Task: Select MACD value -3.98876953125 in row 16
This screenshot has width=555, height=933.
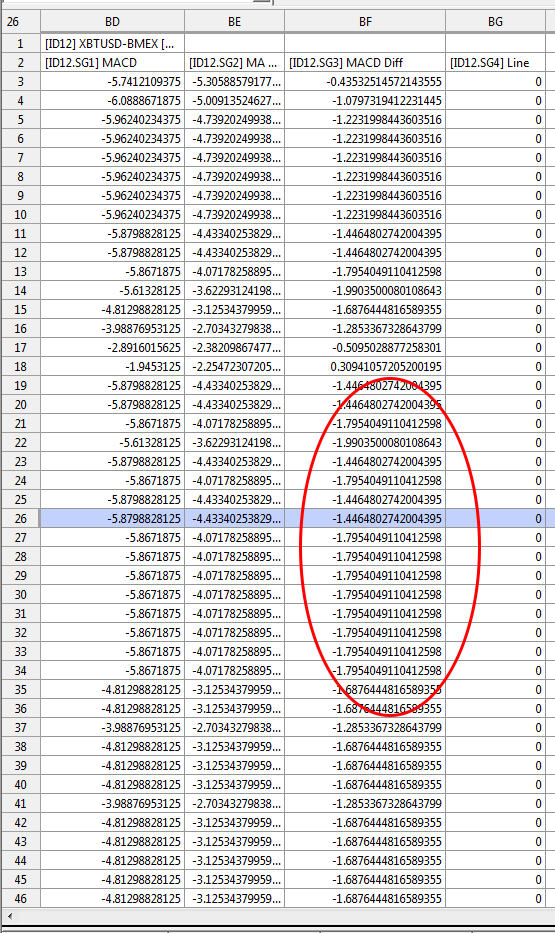Action: tap(112, 328)
